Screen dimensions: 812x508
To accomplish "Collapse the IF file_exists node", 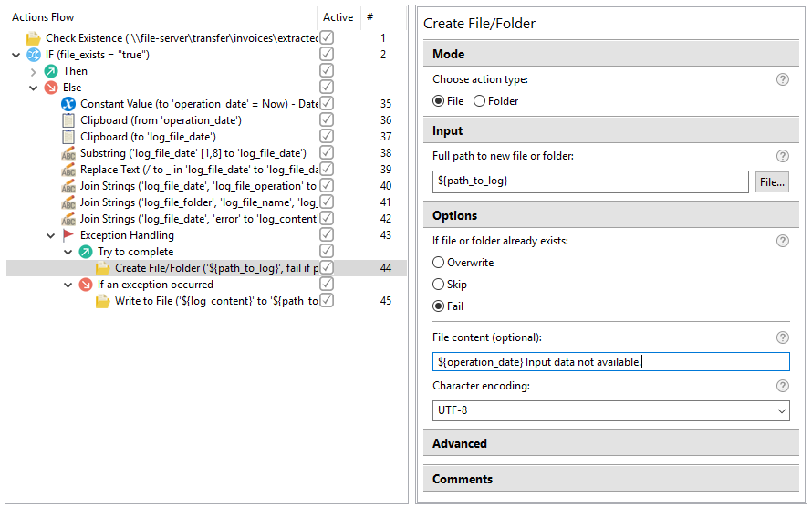I will pos(16,55).
